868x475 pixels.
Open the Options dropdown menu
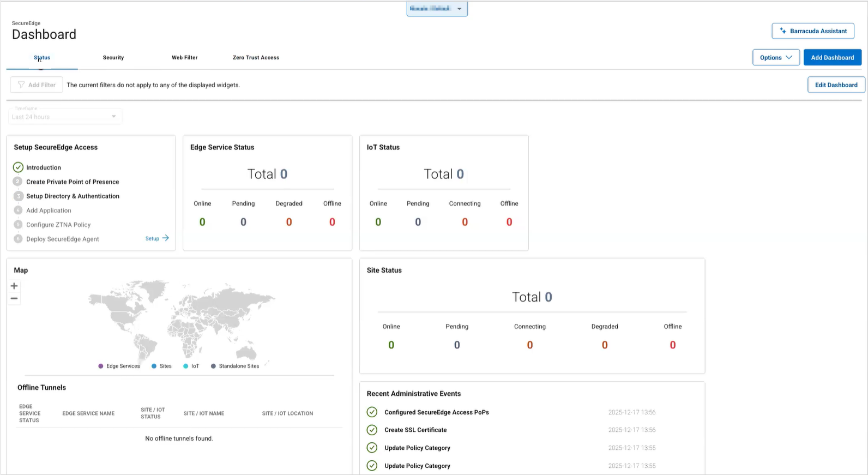click(776, 58)
